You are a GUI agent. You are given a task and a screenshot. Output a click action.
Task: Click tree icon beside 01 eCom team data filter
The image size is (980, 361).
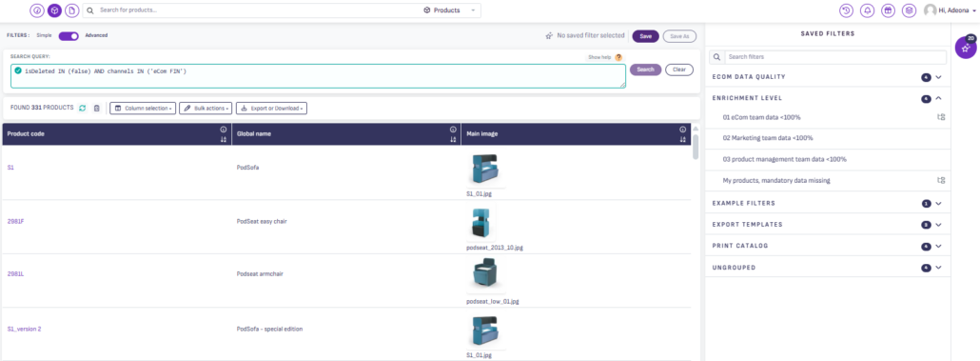coord(941,117)
